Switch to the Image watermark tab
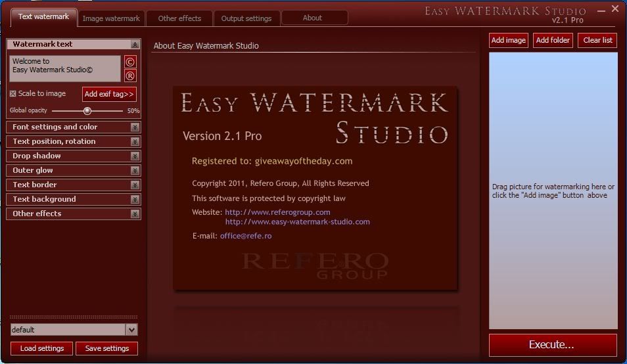Image resolution: width=627 pixels, height=364 pixels. (111, 18)
